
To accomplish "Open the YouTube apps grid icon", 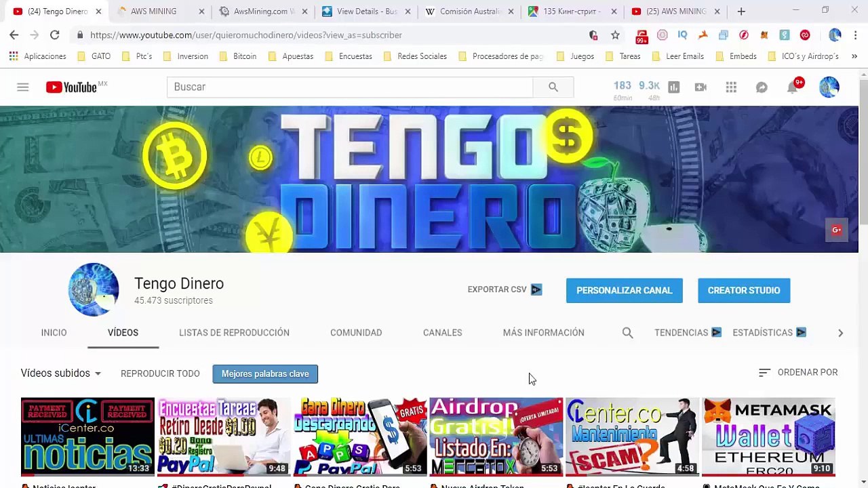I will pyautogui.click(x=731, y=87).
